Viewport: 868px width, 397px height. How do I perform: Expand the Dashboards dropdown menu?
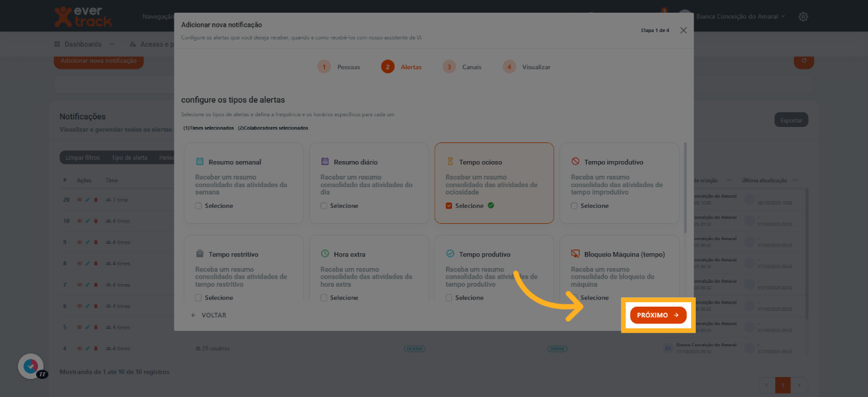pos(83,44)
